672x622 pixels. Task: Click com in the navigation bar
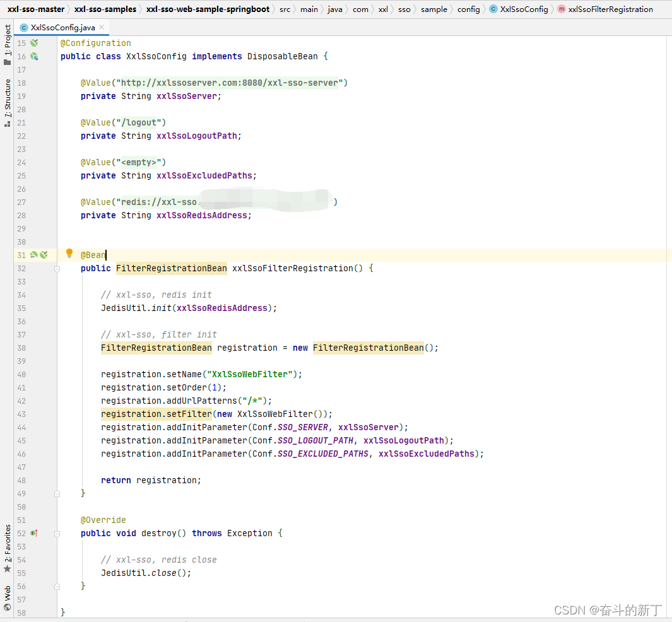(x=360, y=9)
